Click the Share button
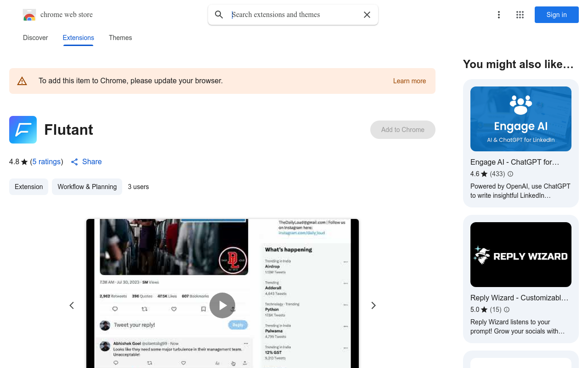 click(x=86, y=162)
